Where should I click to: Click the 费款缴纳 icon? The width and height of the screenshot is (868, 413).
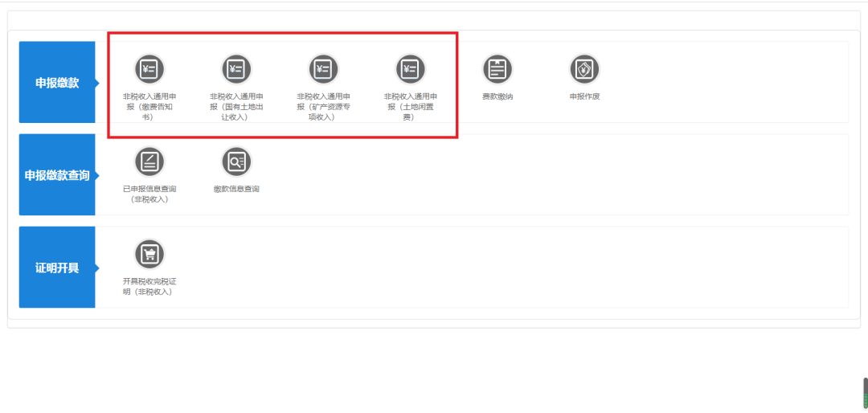(x=497, y=69)
